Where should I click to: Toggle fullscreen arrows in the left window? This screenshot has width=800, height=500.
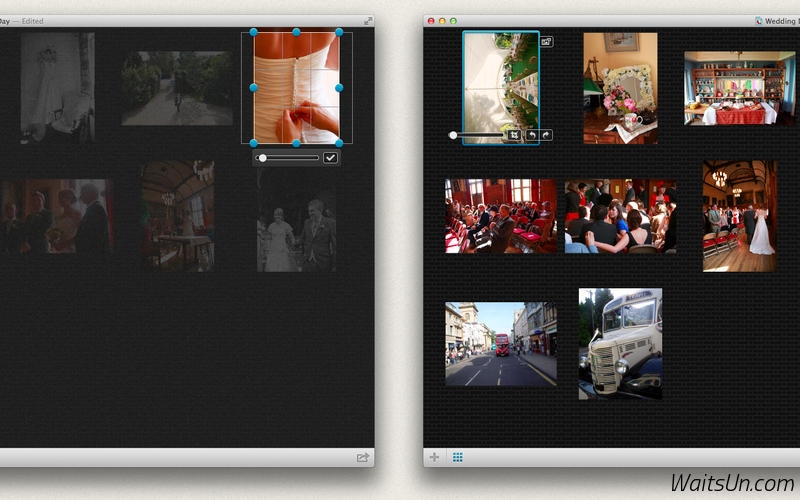(368, 21)
